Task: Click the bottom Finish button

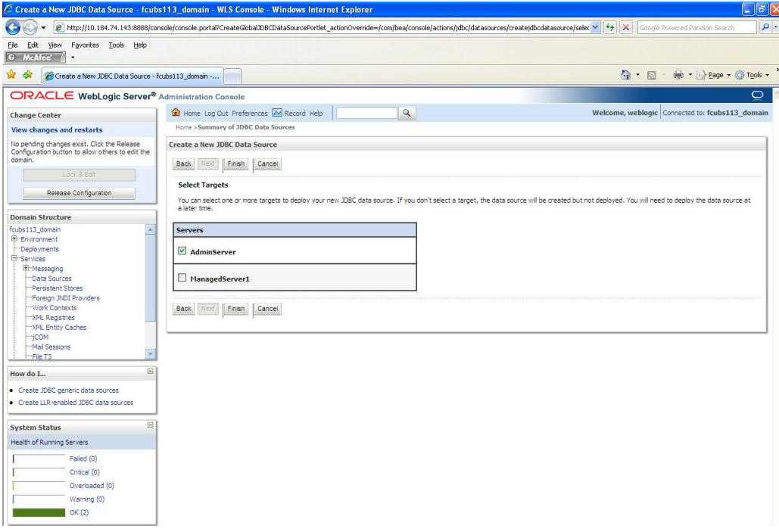Action: 236,309
